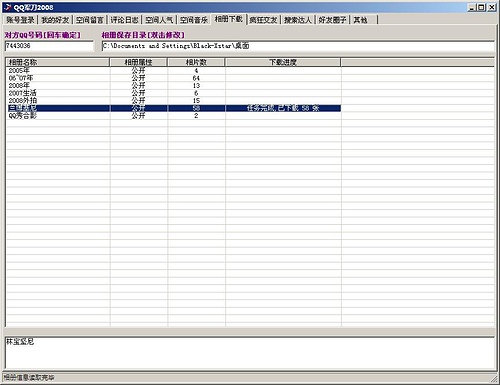The width and height of the screenshot is (500, 385).
Task: Open the 账号登录 tab
Action: click(x=20, y=20)
